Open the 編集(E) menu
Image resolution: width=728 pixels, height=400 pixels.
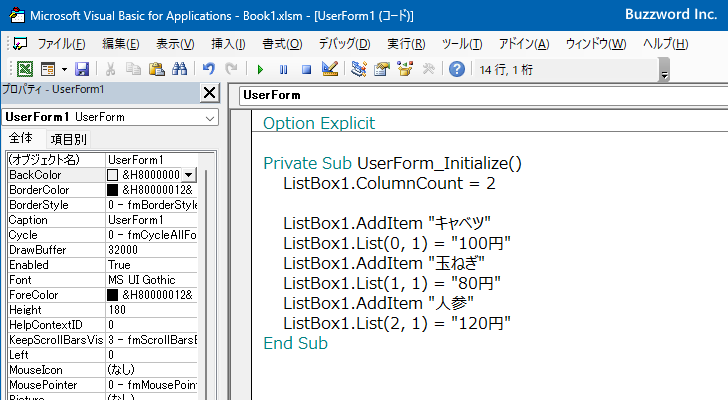121,44
